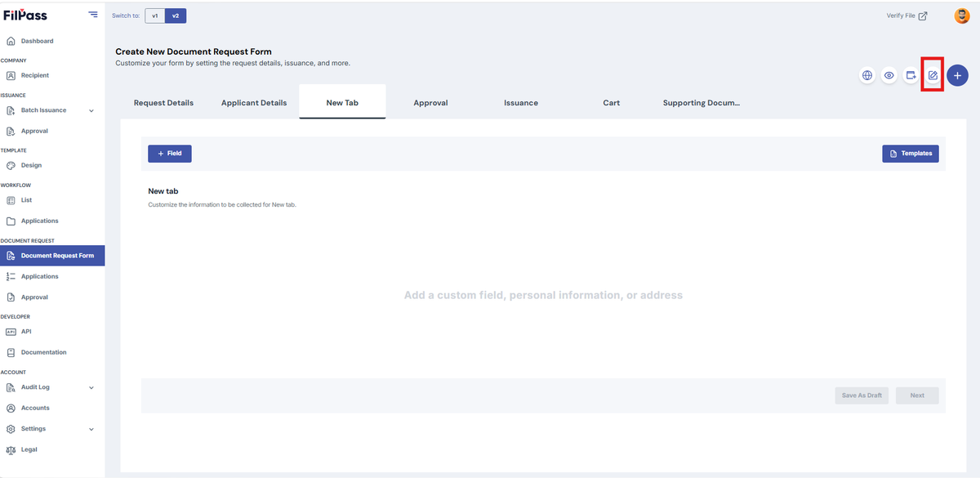
Task: Open Approval under Document Request section
Action: click(x=52, y=297)
